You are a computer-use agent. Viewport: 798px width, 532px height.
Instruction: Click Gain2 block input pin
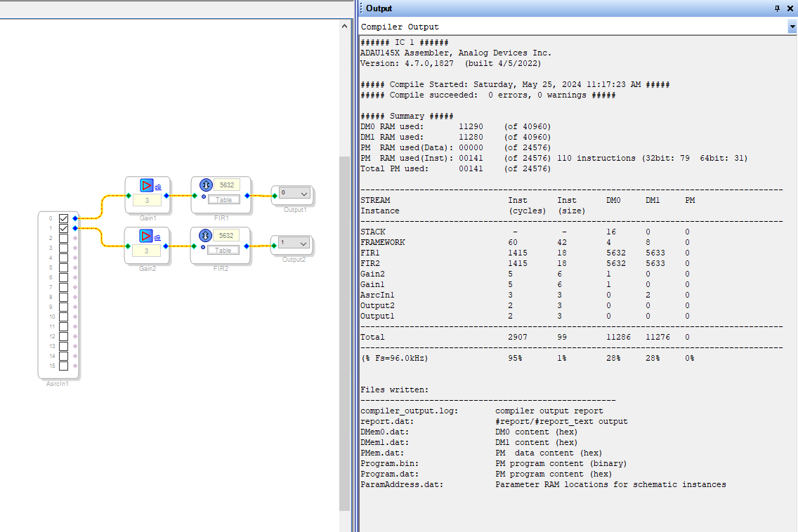point(128,246)
